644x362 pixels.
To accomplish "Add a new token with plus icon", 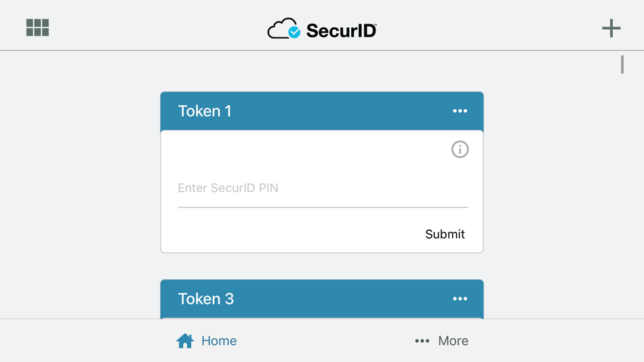I will (x=611, y=28).
